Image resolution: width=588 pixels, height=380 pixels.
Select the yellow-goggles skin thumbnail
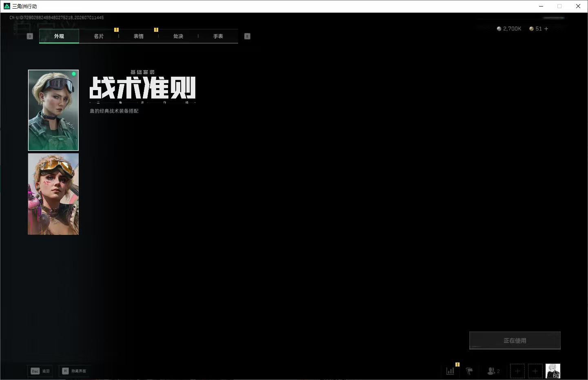tap(53, 194)
